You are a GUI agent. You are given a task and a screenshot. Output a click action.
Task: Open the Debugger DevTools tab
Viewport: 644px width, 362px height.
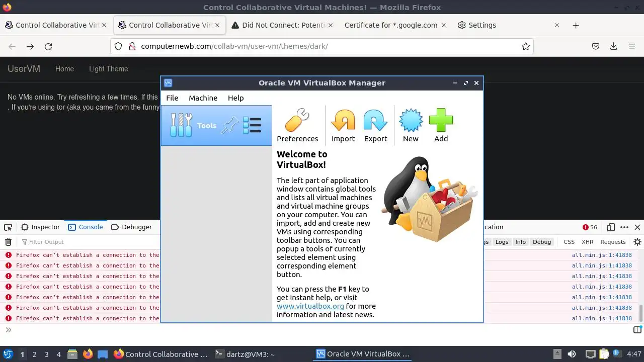click(x=131, y=227)
